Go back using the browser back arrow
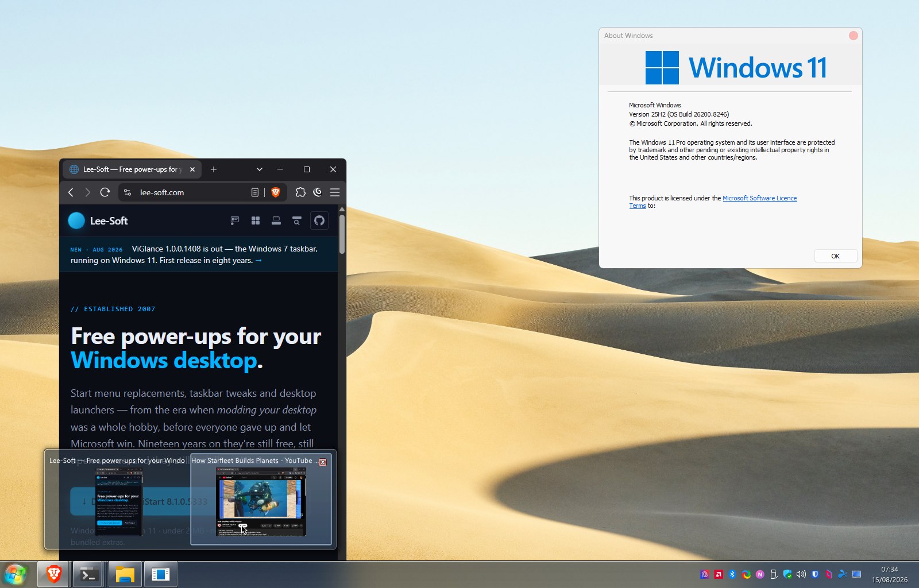Viewport: 919px width, 588px height. pyautogui.click(x=71, y=192)
